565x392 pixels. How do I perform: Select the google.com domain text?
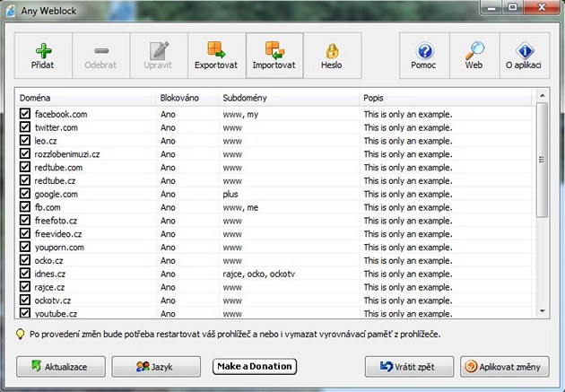pyautogui.click(x=56, y=194)
